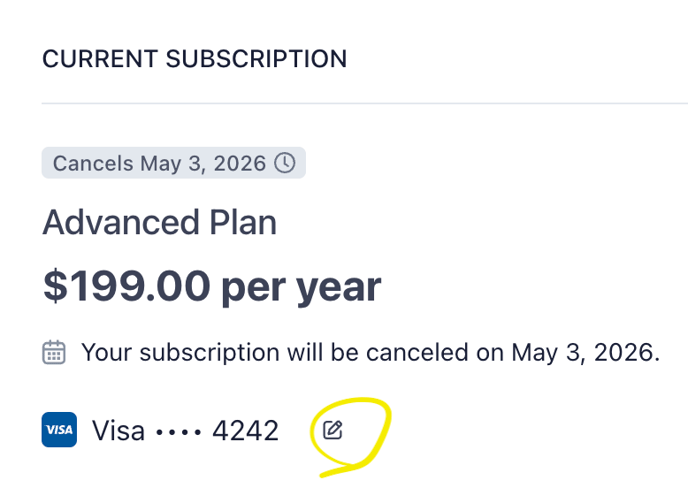The image size is (688, 488).
Task: Click the word Cancels in the badge
Action: pyautogui.click(x=93, y=163)
